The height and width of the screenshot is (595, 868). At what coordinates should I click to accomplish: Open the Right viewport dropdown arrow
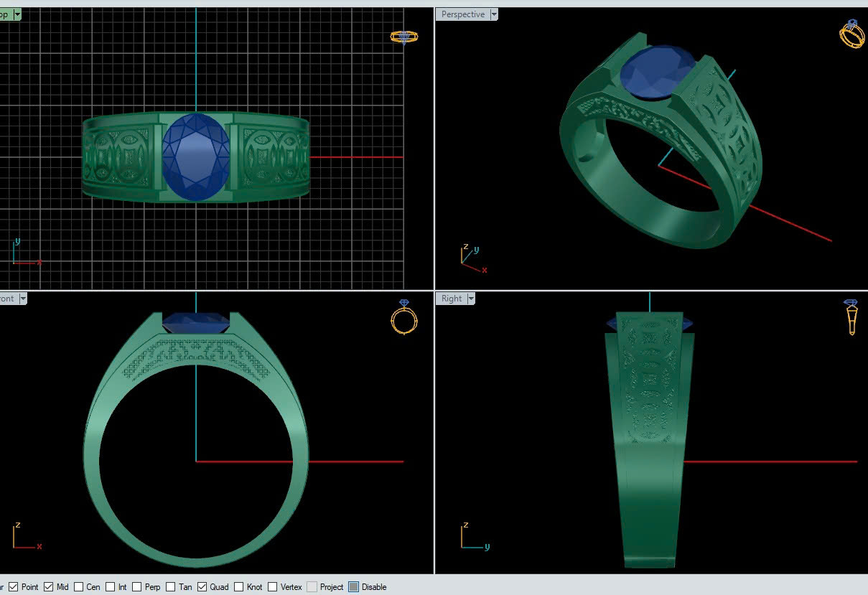point(471,299)
